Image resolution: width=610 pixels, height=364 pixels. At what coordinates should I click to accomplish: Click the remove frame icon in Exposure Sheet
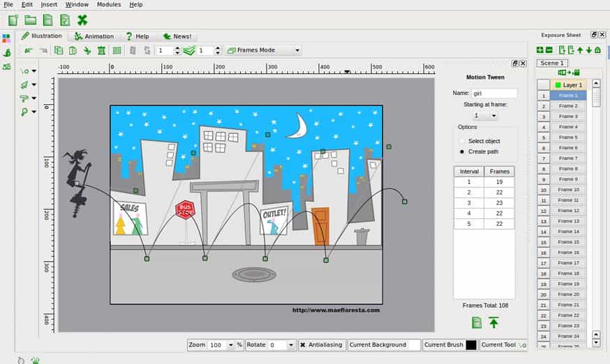coord(571,50)
